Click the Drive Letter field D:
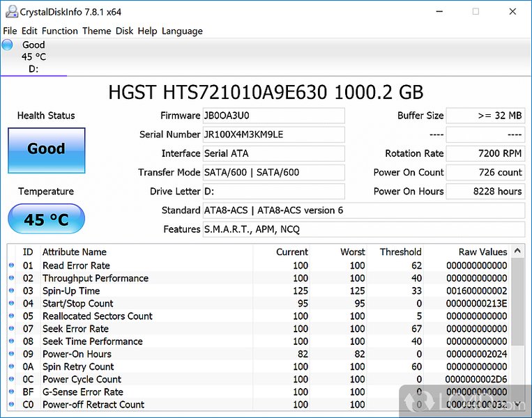This screenshot has height=418, width=532. point(274,192)
